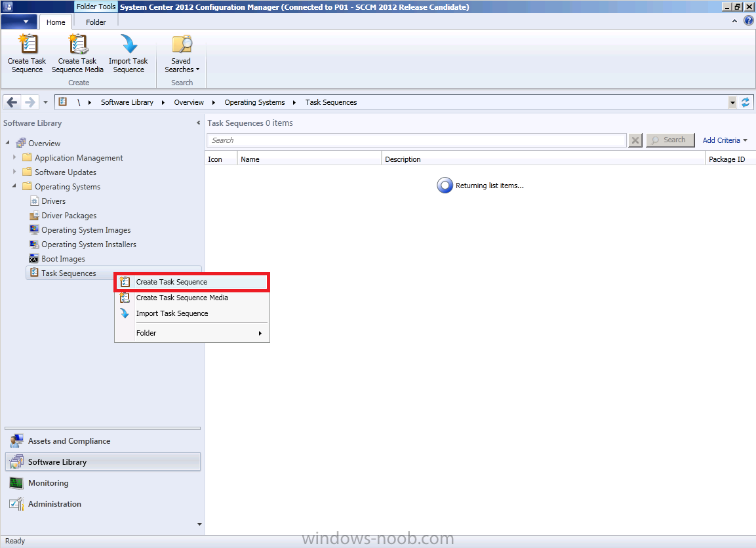Image resolution: width=756 pixels, height=548 pixels.
Task: Select Software Library in the breadcrumb
Action: tap(127, 102)
